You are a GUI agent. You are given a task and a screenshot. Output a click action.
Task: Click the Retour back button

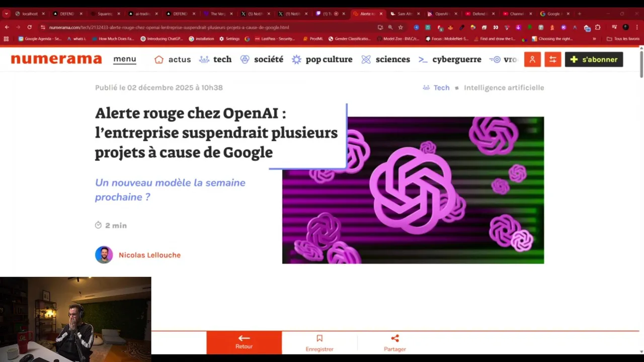point(244,342)
